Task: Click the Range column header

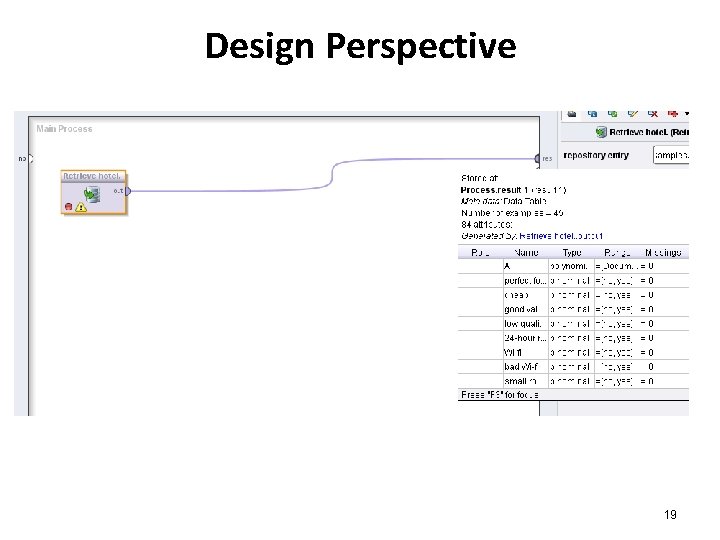Action: coord(617,253)
